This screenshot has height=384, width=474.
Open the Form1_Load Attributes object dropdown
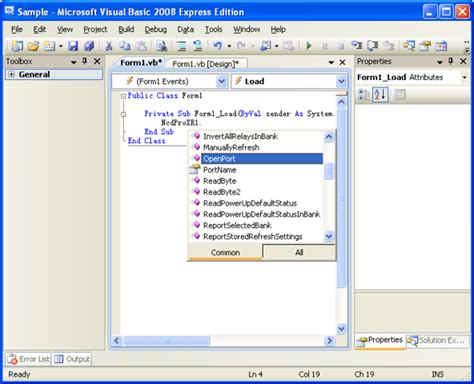tap(464, 77)
